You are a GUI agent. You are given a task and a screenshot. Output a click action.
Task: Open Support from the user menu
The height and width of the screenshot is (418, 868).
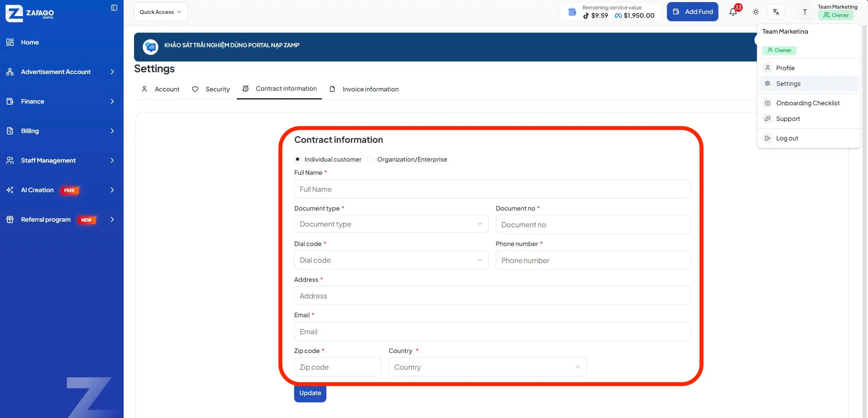click(809, 119)
